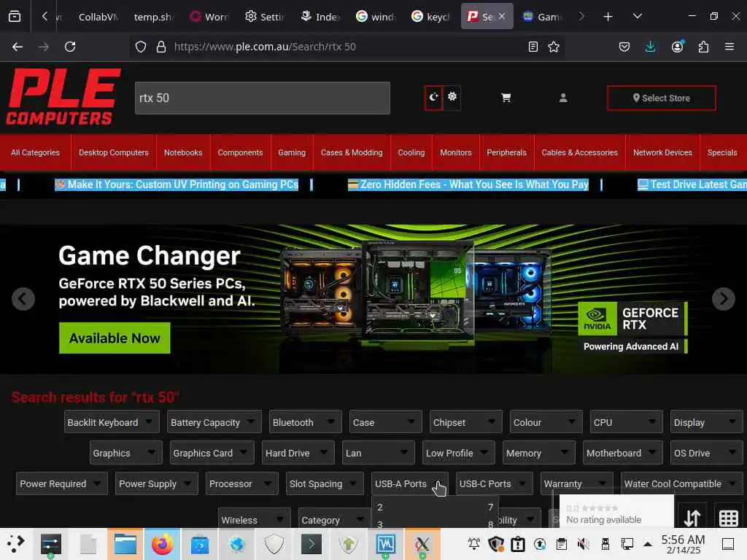Click Available Now banner button
The height and width of the screenshot is (560, 747).
point(115,338)
